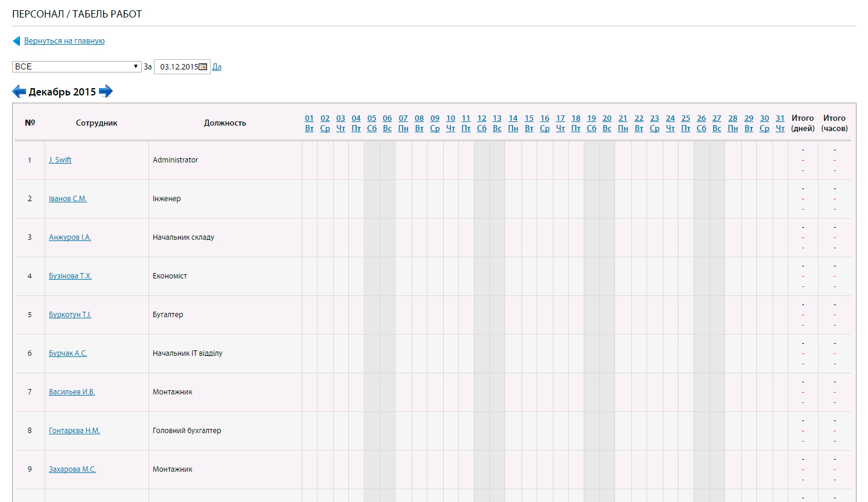Click the Да link
The image size is (868, 502).
pos(217,67)
